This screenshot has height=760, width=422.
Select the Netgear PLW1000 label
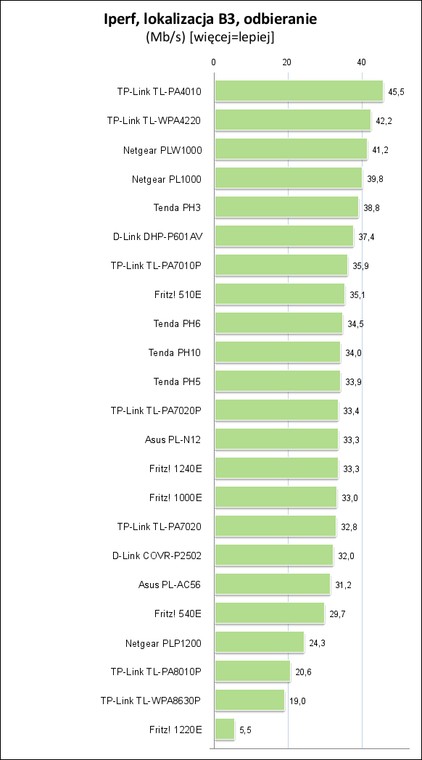pos(162,150)
